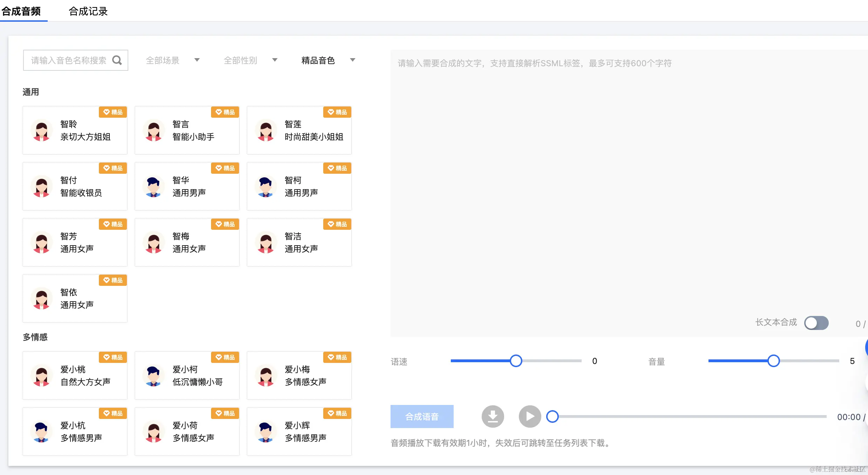Image resolution: width=868 pixels, height=475 pixels.
Task: Select voice description 自然大方女声
Action: click(x=86, y=382)
